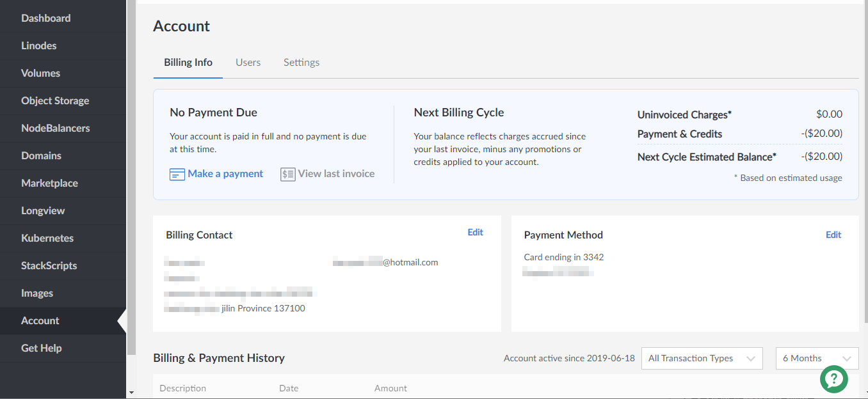Image resolution: width=868 pixels, height=399 pixels.
Task: Select StackScripts from the sidebar
Action: click(x=49, y=265)
